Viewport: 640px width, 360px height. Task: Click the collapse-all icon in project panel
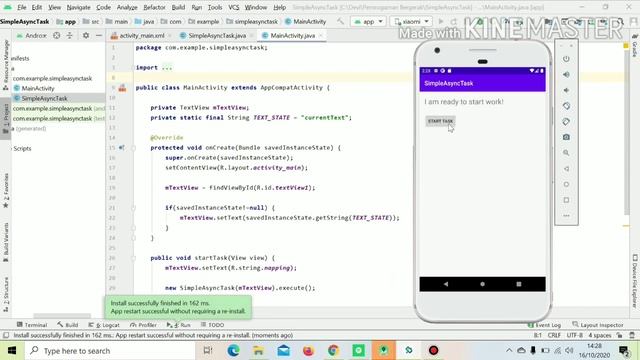(x=69, y=36)
